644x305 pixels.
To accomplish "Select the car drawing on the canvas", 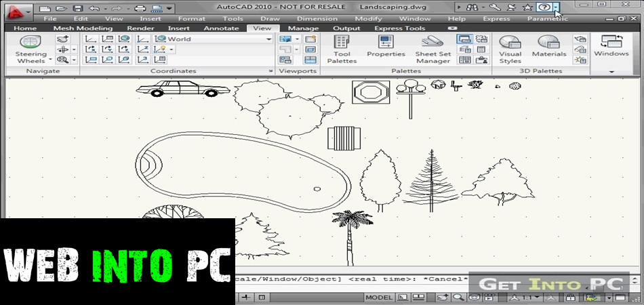I will 183,88.
